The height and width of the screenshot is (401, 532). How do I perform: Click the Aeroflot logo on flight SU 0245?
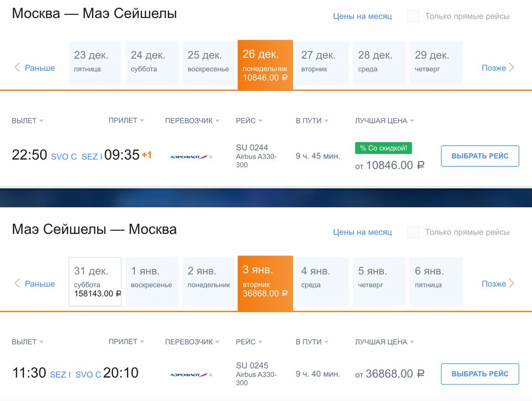tap(191, 375)
